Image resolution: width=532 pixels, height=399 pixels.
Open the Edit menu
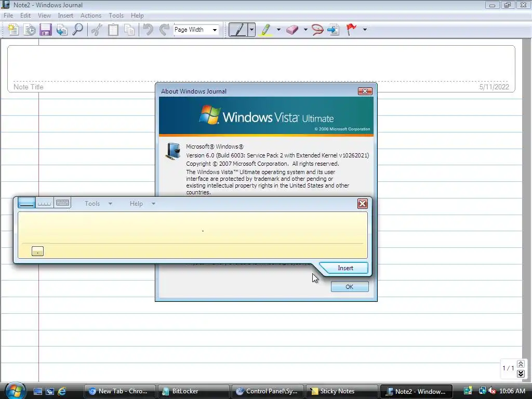25,16
